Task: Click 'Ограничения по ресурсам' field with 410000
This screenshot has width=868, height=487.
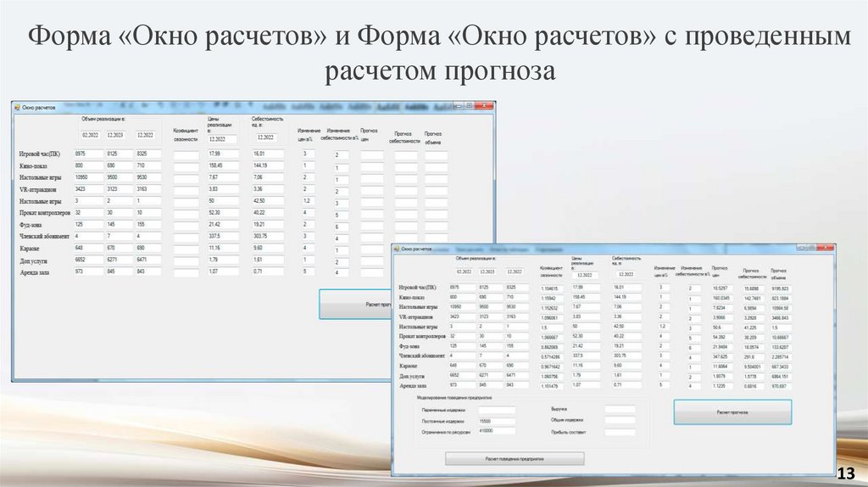Action: pyautogui.click(x=497, y=430)
